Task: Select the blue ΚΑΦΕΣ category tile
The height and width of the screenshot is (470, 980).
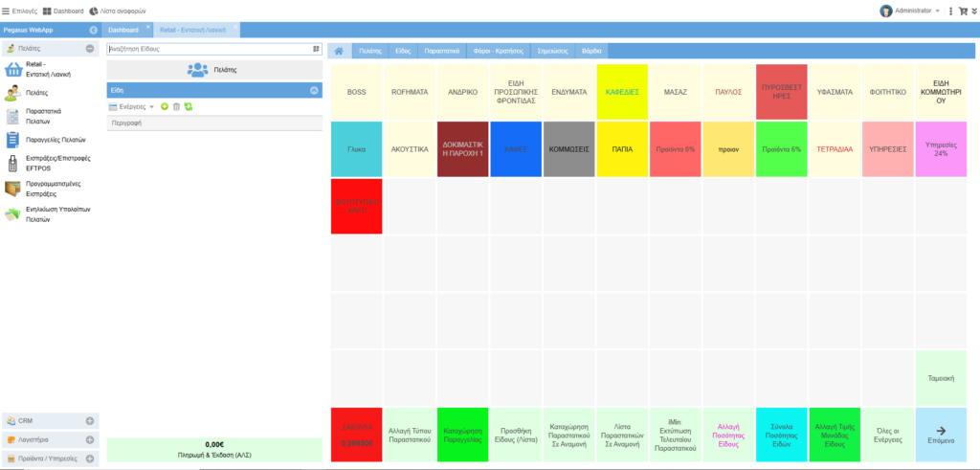Action: tap(516, 149)
